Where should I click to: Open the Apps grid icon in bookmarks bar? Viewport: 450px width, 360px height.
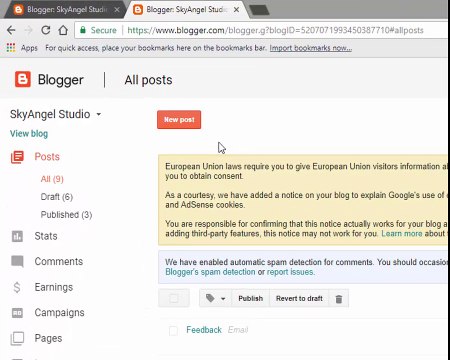click(x=11, y=48)
